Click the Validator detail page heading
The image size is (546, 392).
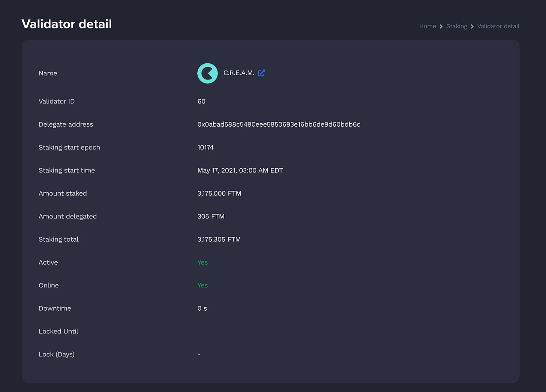67,24
